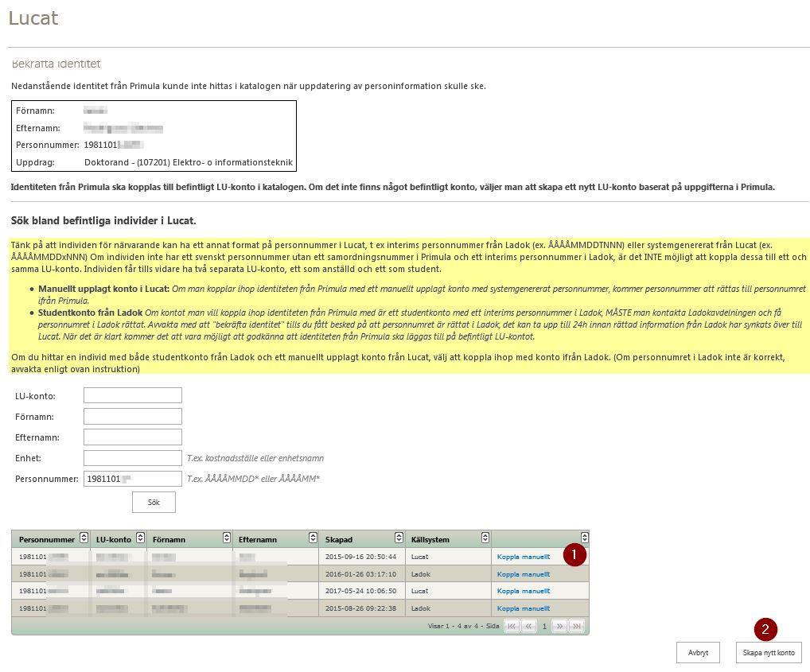Click the Lucat page title
The height and width of the screenshot is (672, 810).
(33, 18)
